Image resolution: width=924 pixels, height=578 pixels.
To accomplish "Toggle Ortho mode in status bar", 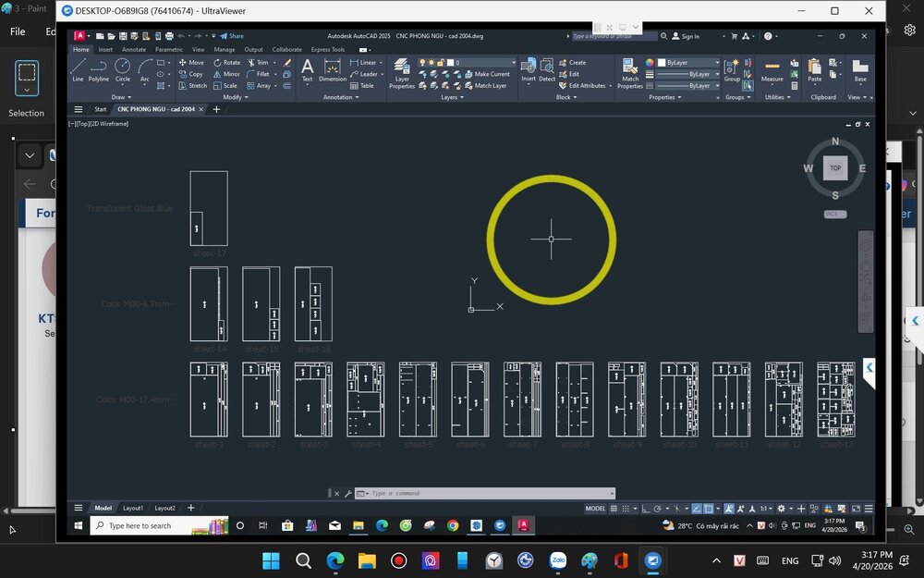I will 646,508.
